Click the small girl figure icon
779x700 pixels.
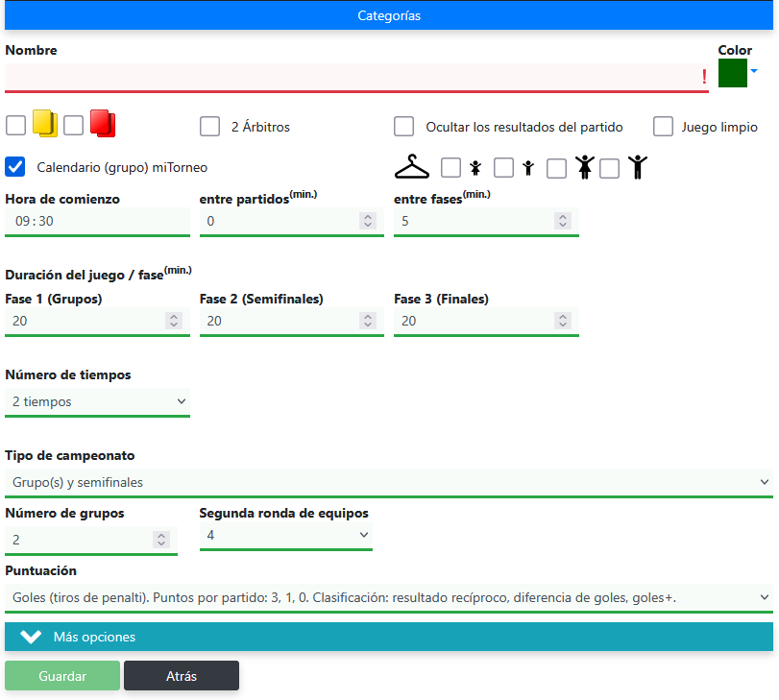(x=475, y=168)
